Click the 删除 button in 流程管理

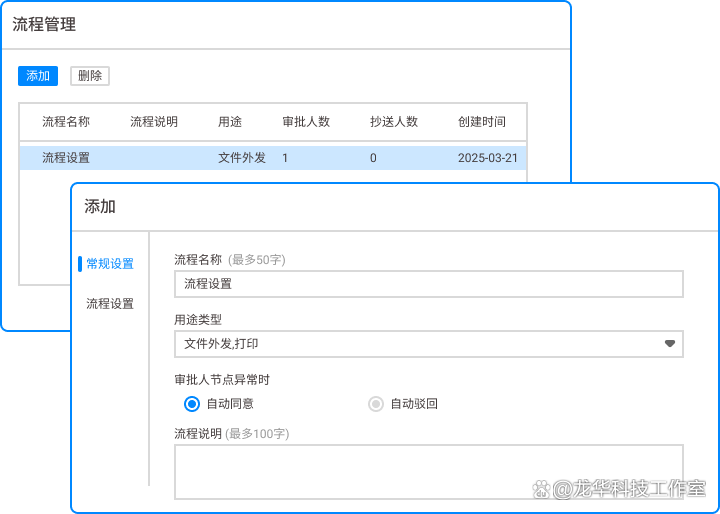pyautogui.click(x=90, y=76)
